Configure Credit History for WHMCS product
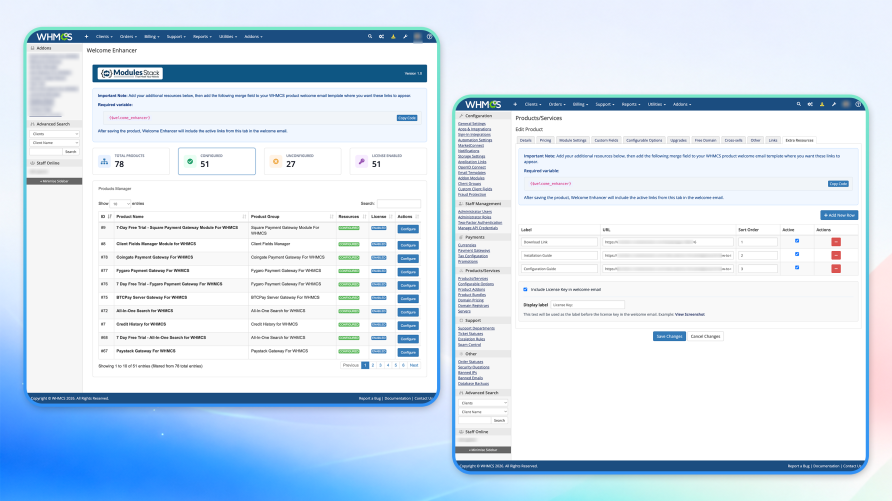The width and height of the screenshot is (892, 501). pyautogui.click(x=408, y=325)
